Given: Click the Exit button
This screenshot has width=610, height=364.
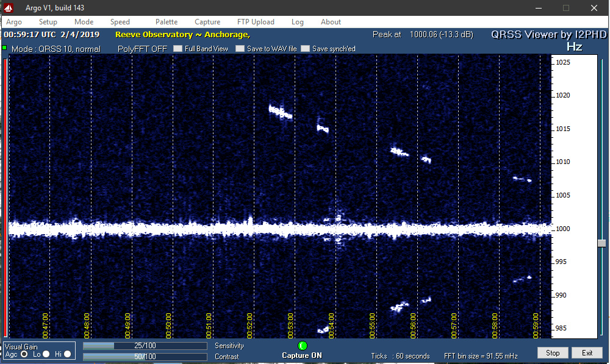Looking at the screenshot, I should pos(587,353).
